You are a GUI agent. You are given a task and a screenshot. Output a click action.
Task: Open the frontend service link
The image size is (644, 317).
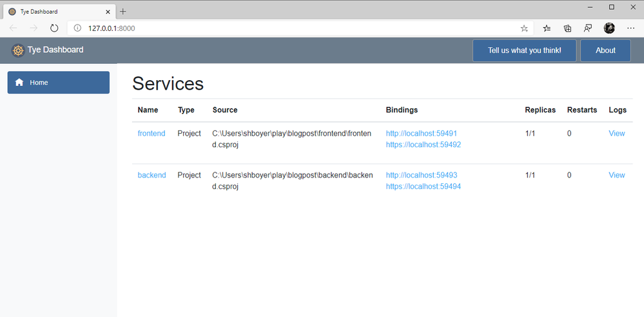pos(151,133)
